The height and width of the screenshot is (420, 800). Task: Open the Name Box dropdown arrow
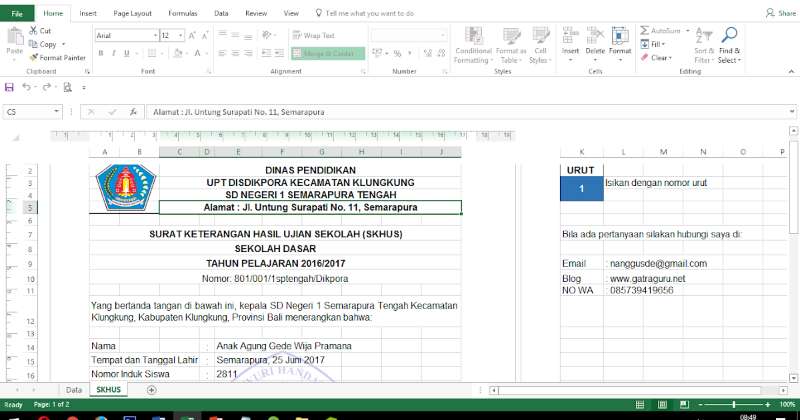click(x=57, y=112)
